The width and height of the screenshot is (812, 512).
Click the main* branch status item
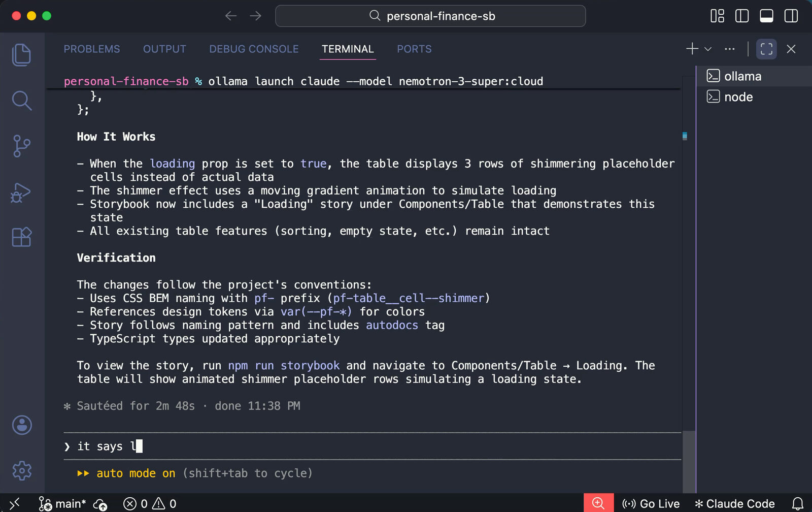[x=62, y=503]
